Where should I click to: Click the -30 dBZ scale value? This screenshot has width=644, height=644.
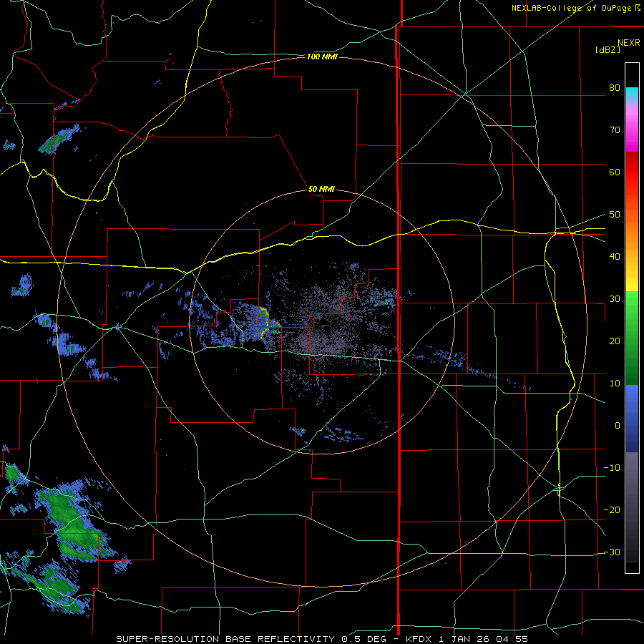pyautogui.click(x=612, y=552)
